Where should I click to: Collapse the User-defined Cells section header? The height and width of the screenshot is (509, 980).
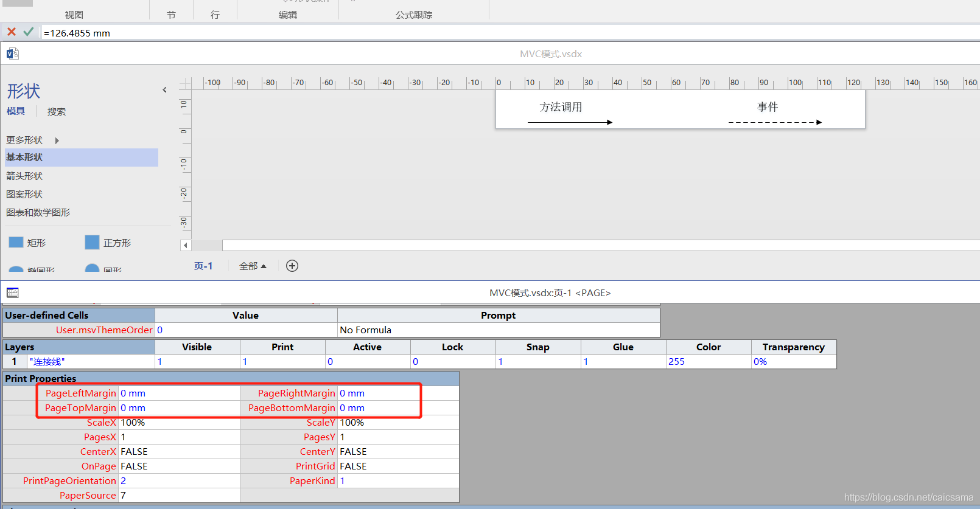click(79, 315)
